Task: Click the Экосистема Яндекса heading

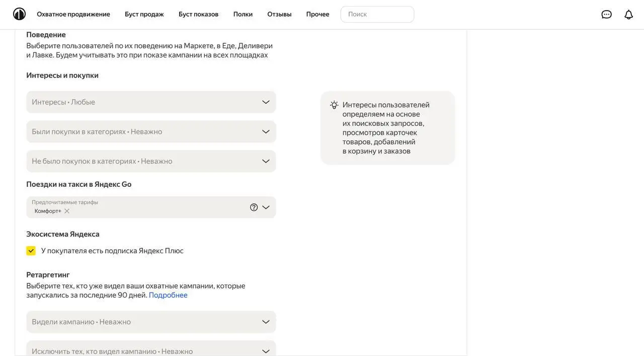Action: click(x=63, y=234)
